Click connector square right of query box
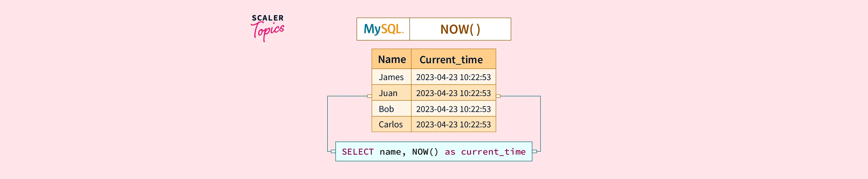Image resolution: width=868 pixels, height=179 pixels. [x=534, y=151]
